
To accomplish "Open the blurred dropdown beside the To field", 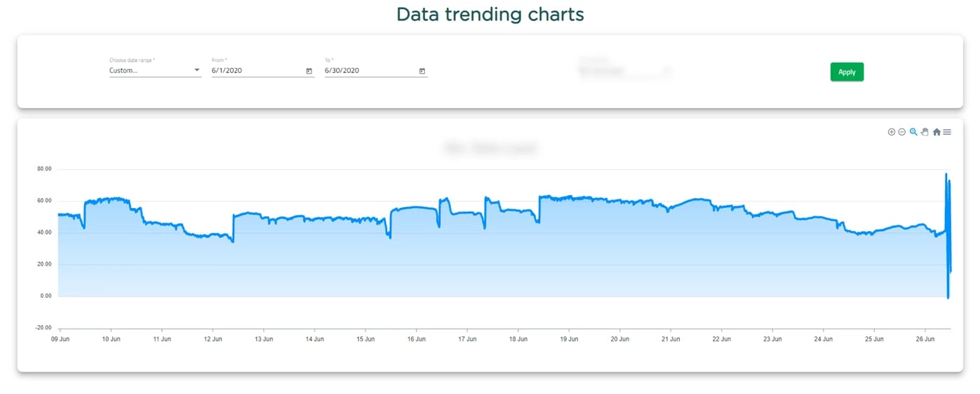I will tap(624, 70).
